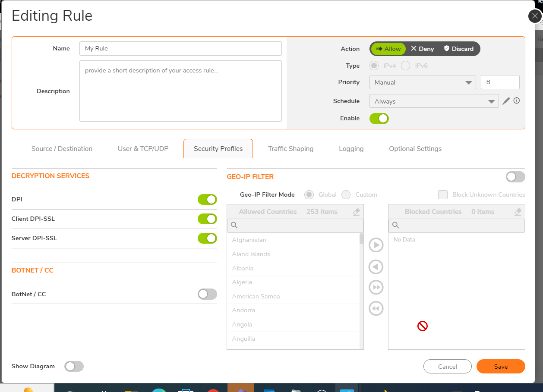Cancel editing the rule

tap(448, 366)
